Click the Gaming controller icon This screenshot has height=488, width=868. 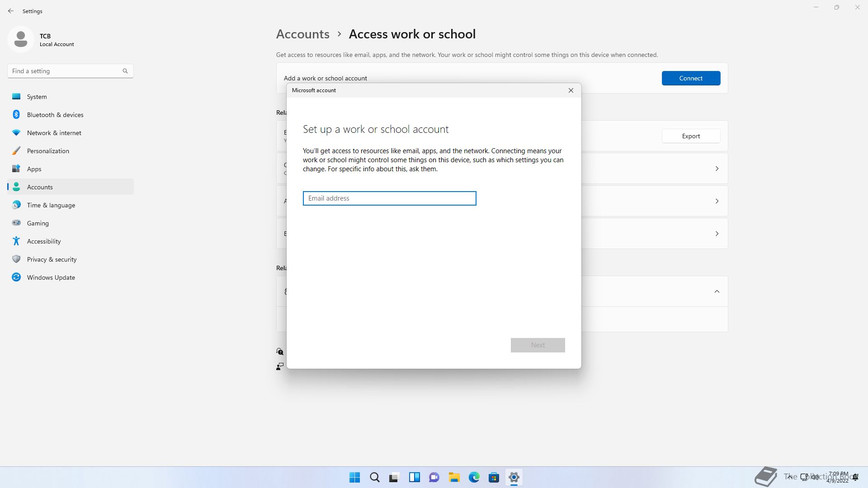tap(16, 223)
